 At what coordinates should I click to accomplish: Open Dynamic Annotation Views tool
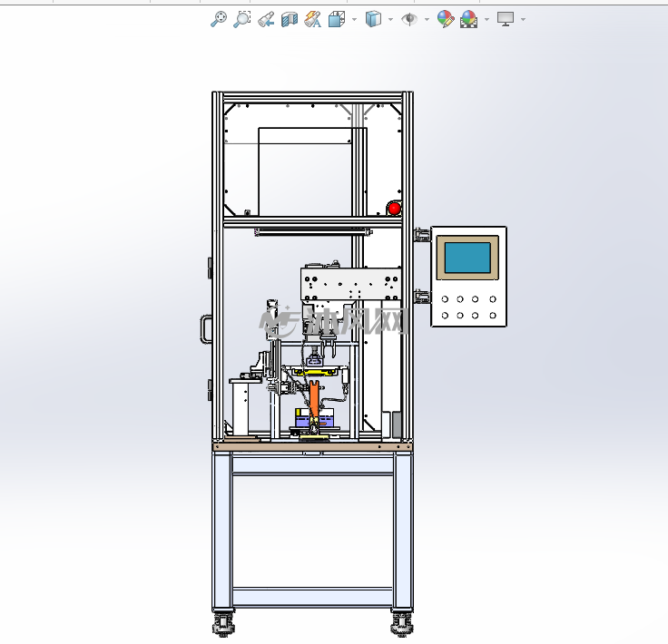312,20
